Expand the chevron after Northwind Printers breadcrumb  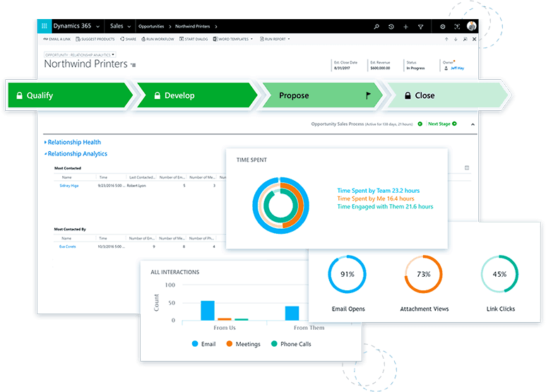pos(216,26)
